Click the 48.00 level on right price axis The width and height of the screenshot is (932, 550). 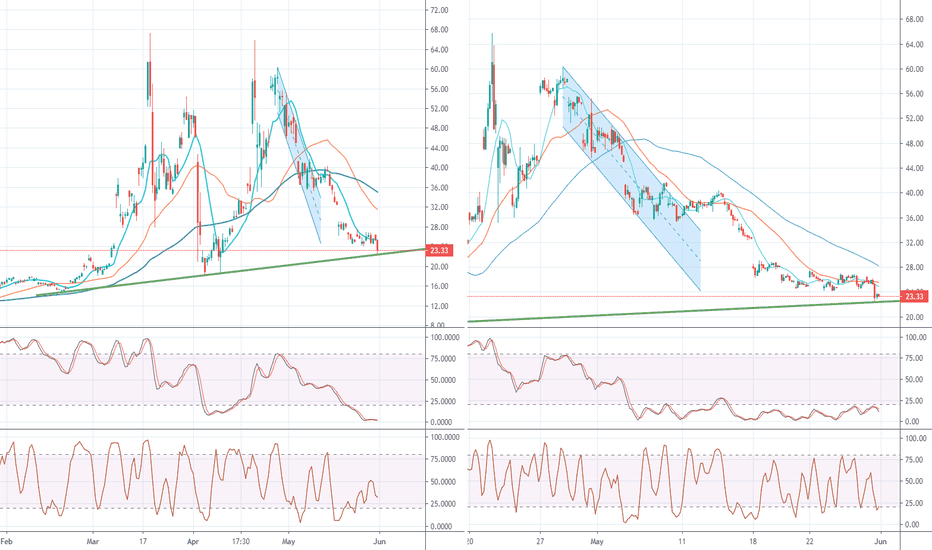pos(914,144)
